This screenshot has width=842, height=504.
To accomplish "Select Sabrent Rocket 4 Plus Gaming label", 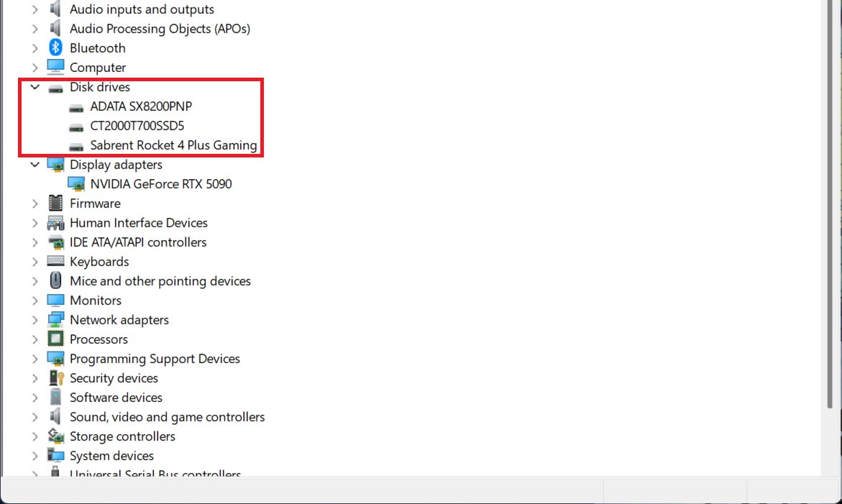I will (x=173, y=145).
